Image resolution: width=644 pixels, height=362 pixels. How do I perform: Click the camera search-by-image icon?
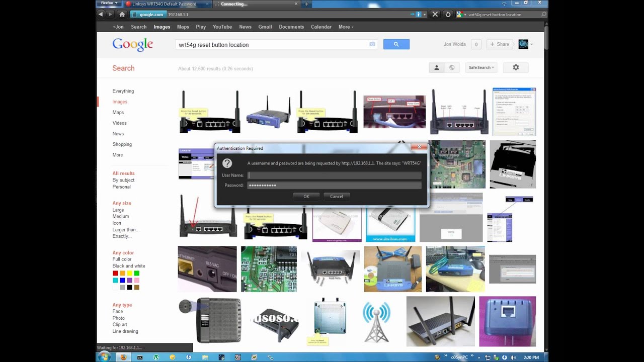(x=372, y=44)
